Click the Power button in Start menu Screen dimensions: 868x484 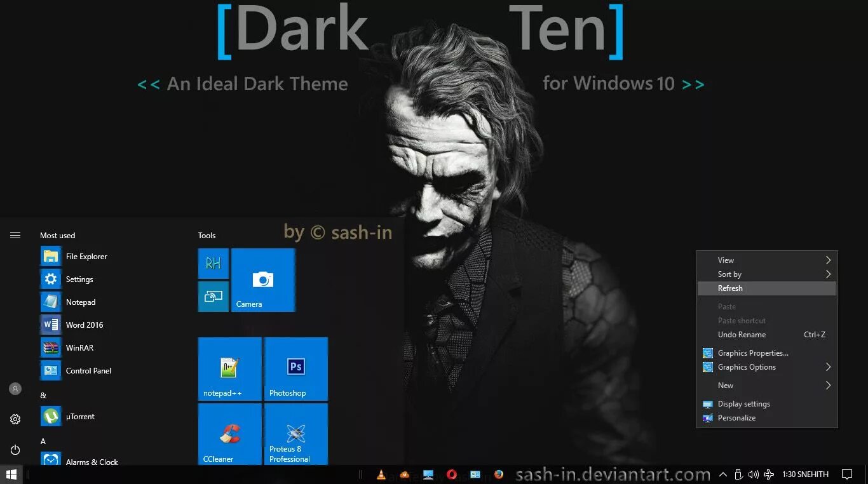click(15, 450)
